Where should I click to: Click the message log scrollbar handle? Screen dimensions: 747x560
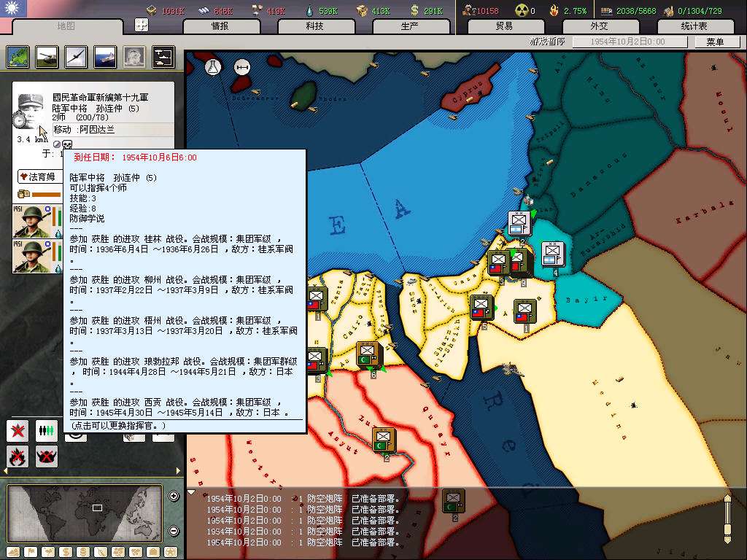727,519
